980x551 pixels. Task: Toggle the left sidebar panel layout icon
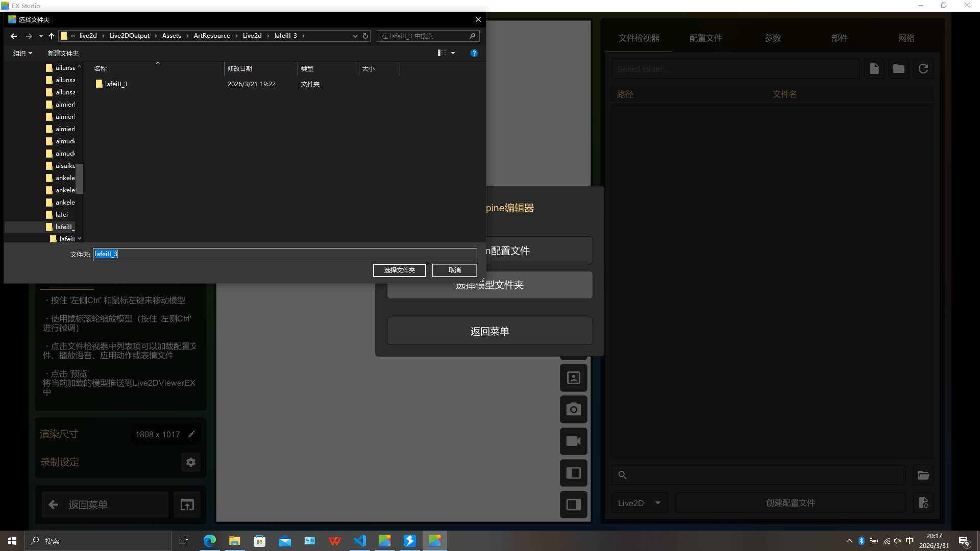tap(573, 473)
